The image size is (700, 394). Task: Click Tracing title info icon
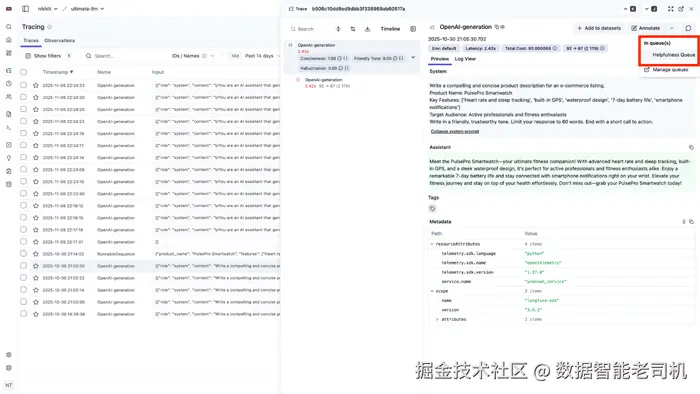point(50,27)
